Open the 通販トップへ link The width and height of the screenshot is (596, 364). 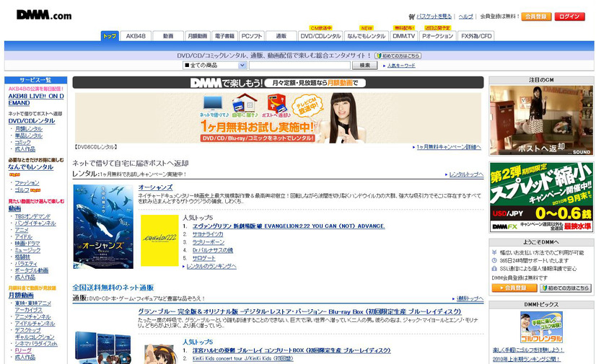point(470,298)
